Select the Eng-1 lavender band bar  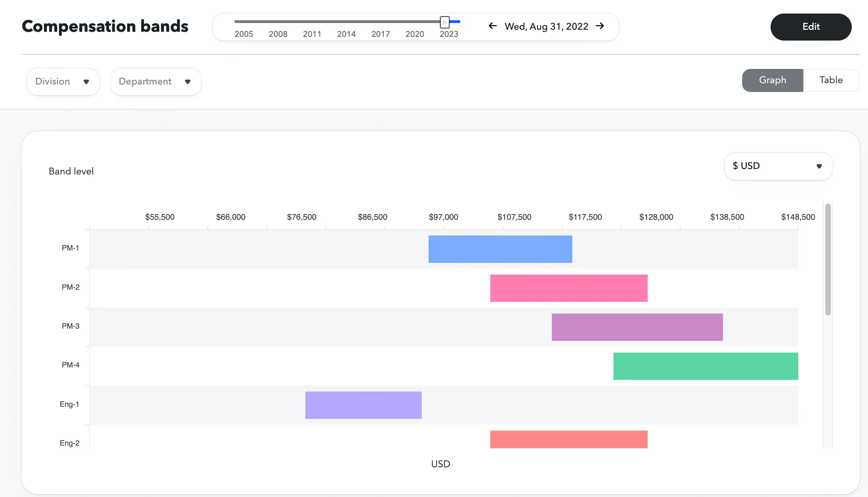363,405
